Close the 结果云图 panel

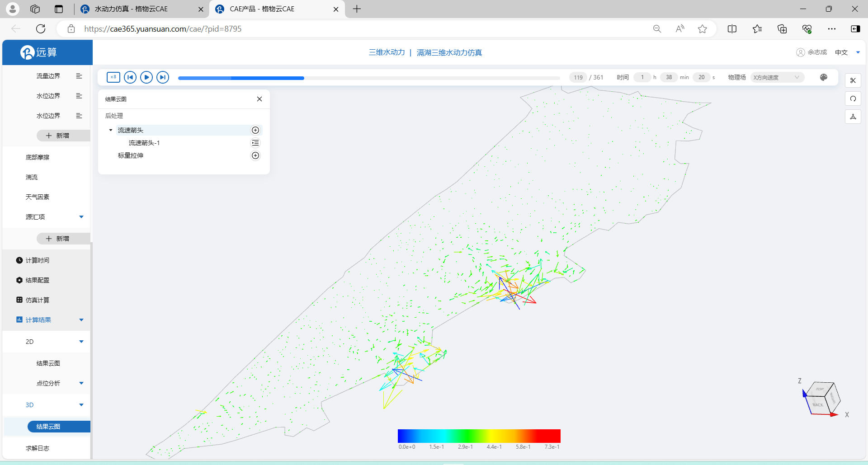click(259, 99)
